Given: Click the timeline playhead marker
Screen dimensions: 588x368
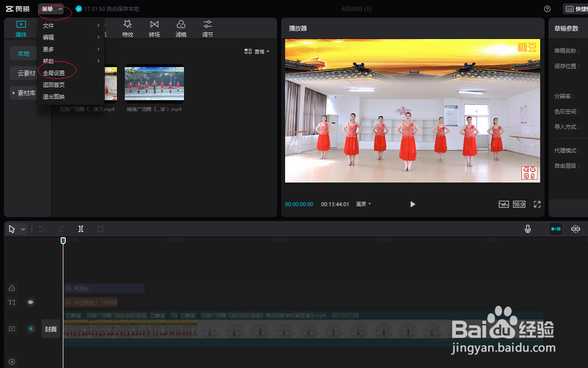Looking at the screenshot, I should point(63,240).
